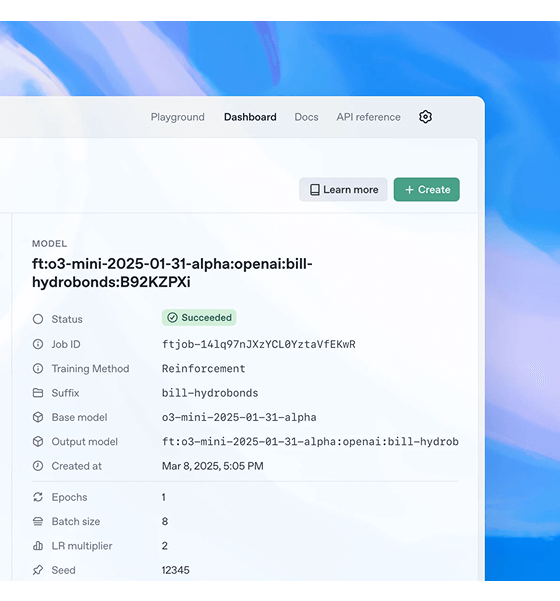This screenshot has height=601, width=560.
Task: Click the Training Method info icon
Action: [38, 368]
